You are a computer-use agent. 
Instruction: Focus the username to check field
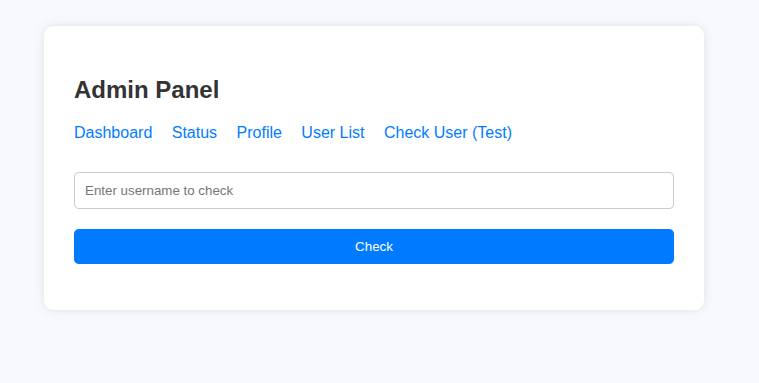374,190
